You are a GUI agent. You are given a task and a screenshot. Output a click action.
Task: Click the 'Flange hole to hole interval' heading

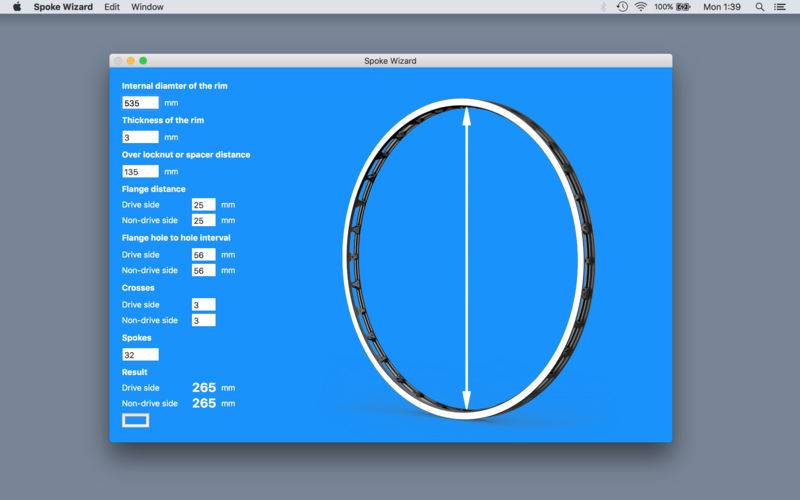click(x=176, y=238)
